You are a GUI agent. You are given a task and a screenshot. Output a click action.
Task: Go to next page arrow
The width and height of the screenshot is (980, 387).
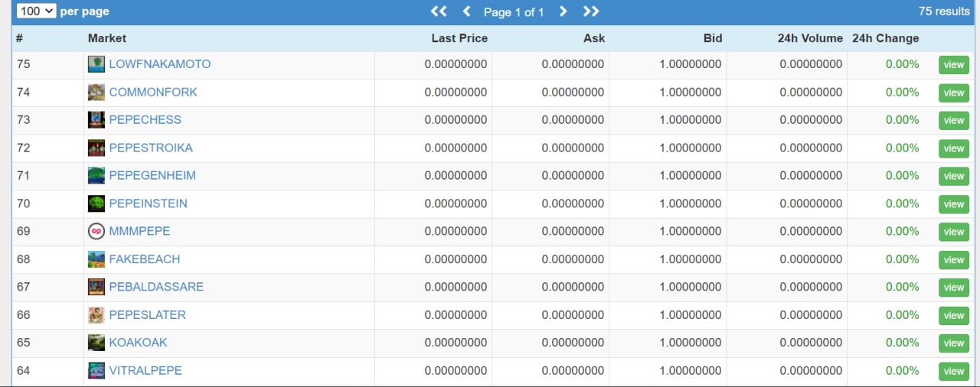[x=563, y=11]
